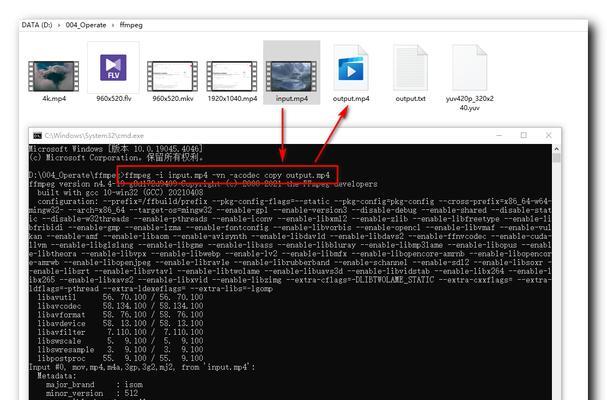This screenshot has width=607, height=400.
Task: Click the 'libavutil' version line
Action: 120,297
